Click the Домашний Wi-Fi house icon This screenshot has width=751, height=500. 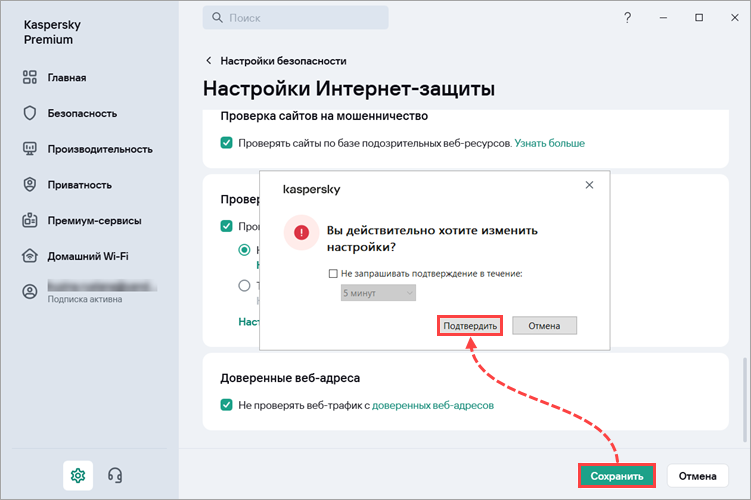coord(30,256)
